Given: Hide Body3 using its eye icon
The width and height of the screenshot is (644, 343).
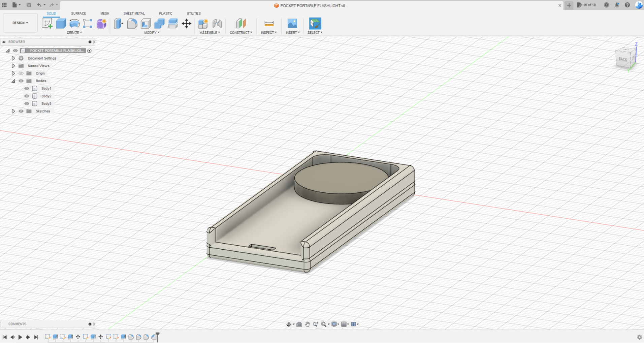Looking at the screenshot, I should tap(27, 103).
